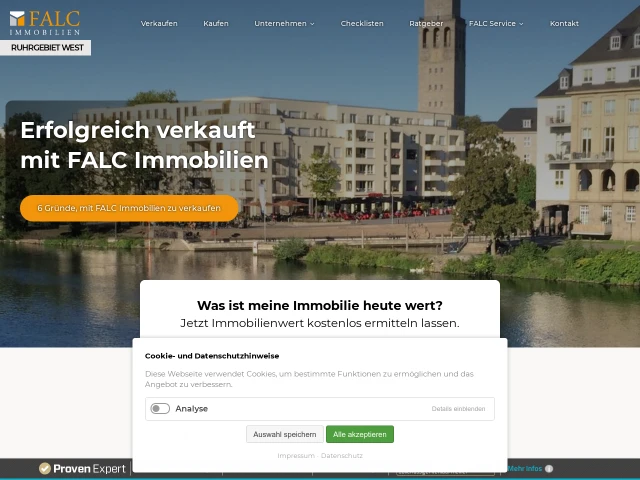Image resolution: width=640 pixels, height=480 pixels.
Task: Click the info icon beside Mehr Infos
Action: coord(549,469)
